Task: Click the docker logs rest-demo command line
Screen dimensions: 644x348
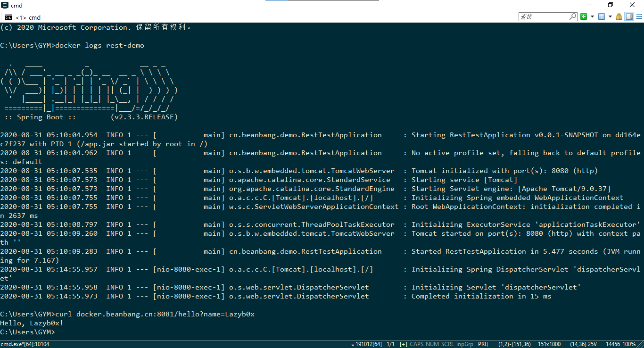Action: [x=72, y=46]
